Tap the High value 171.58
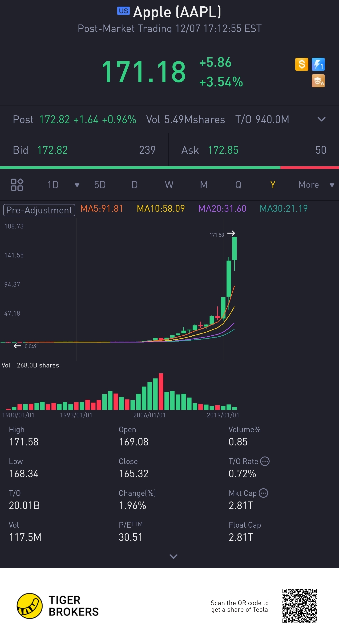Screen dimensions: 339x644 pos(24,442)
